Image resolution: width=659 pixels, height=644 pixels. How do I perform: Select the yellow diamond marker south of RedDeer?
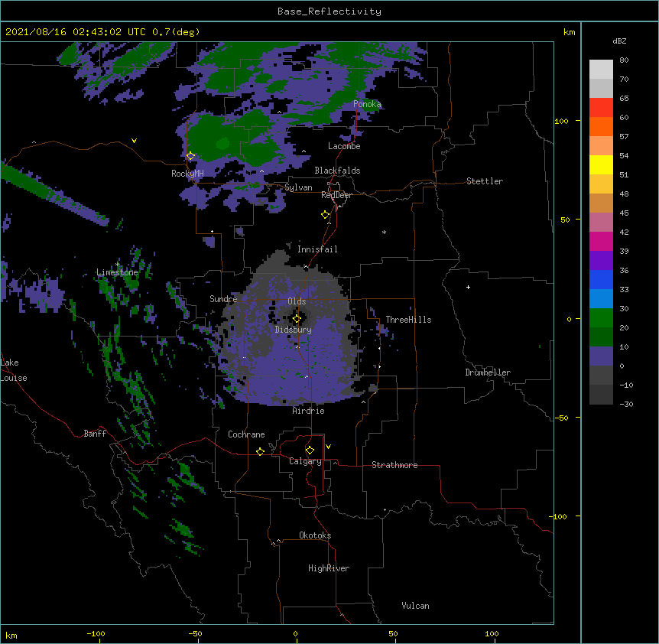tap(326, 215)
